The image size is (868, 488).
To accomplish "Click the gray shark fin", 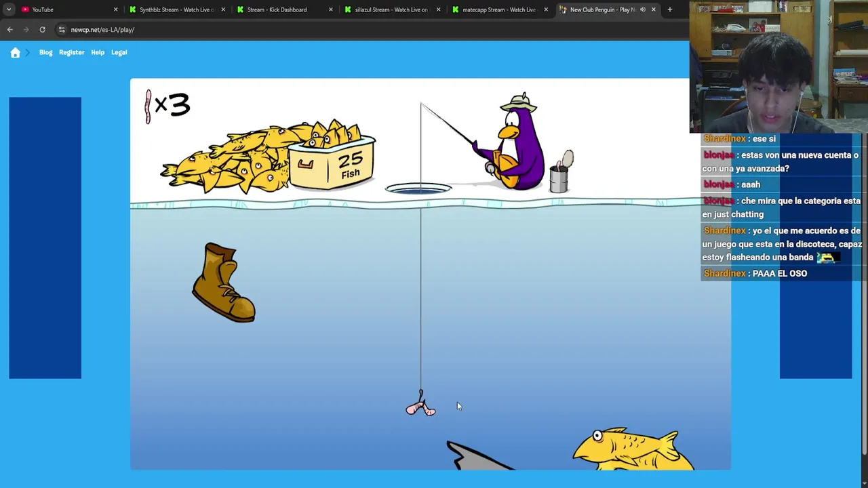I will click(478, 456).
